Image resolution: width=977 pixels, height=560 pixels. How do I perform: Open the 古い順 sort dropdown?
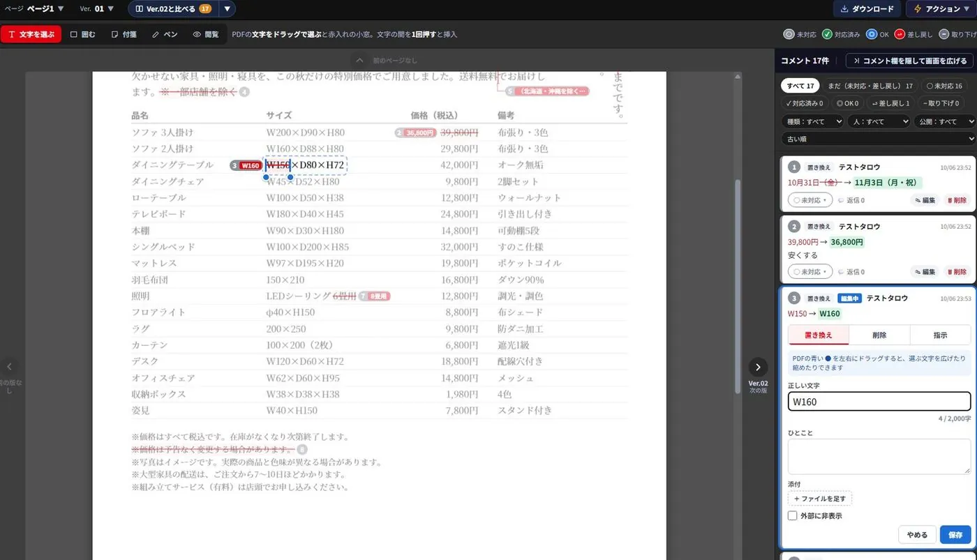pyautogui.click(x=879, y=139)
